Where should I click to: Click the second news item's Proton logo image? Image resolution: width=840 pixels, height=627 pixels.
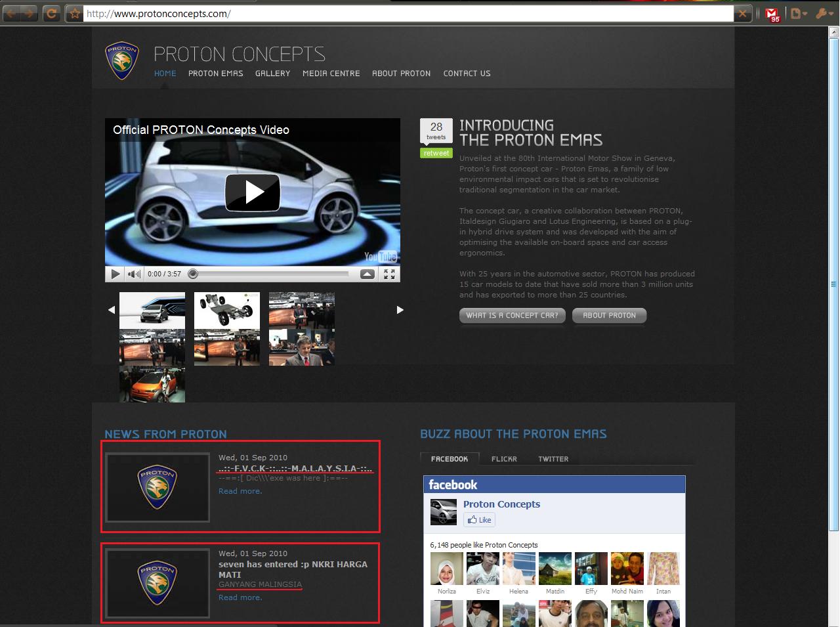pos(157,584)
